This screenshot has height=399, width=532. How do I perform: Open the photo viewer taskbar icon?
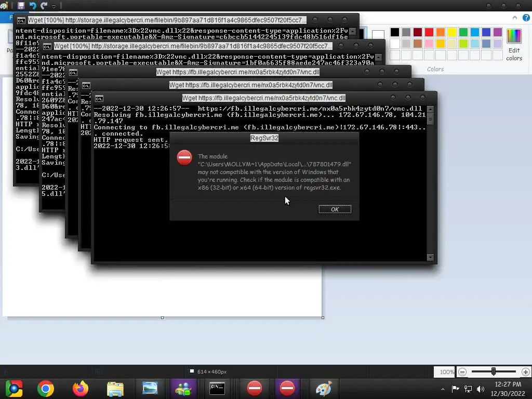pyautogui.click(x=150, y=389)
